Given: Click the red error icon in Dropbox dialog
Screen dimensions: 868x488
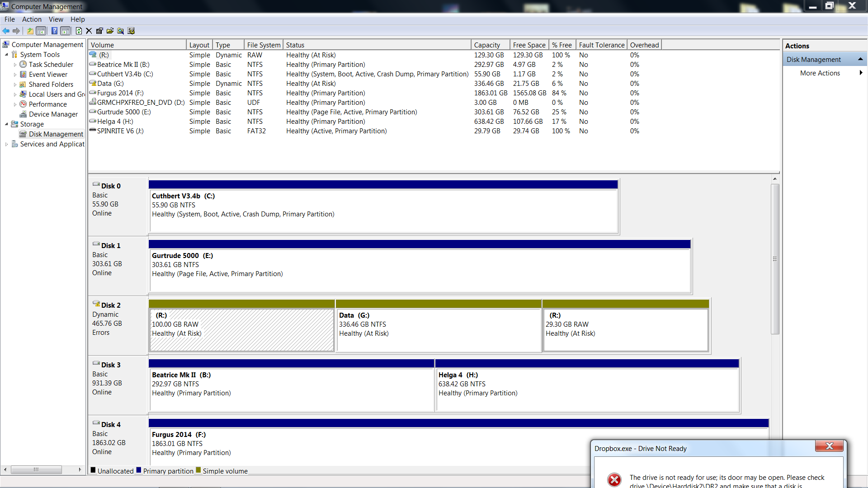Looking at the screenshot, I should coord(614,479).
